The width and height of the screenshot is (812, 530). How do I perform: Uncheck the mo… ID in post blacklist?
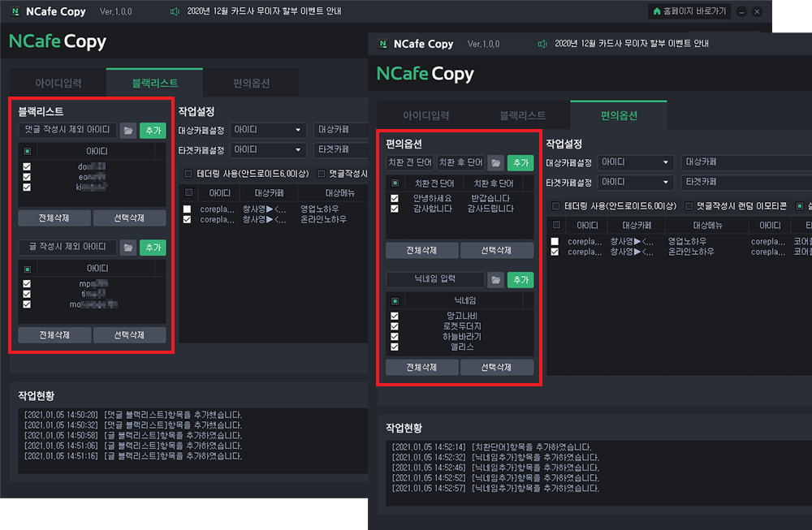pyautogui.click(x=27, y=304)
